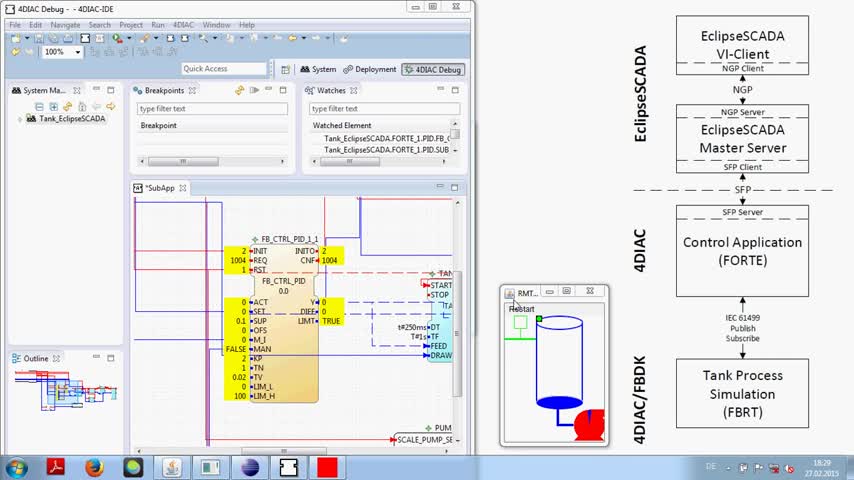Click the Watched Element column header
Viewport: 854px width, 480px height.
342,125
